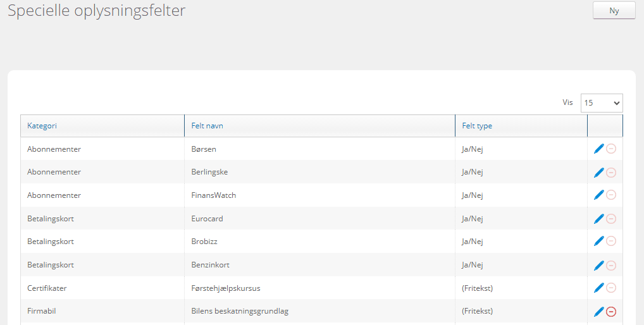Viewport: 644px width, 325px height.
Task: Remove the Eurocard row via delete icon
Action: click(x=611, y=219)
